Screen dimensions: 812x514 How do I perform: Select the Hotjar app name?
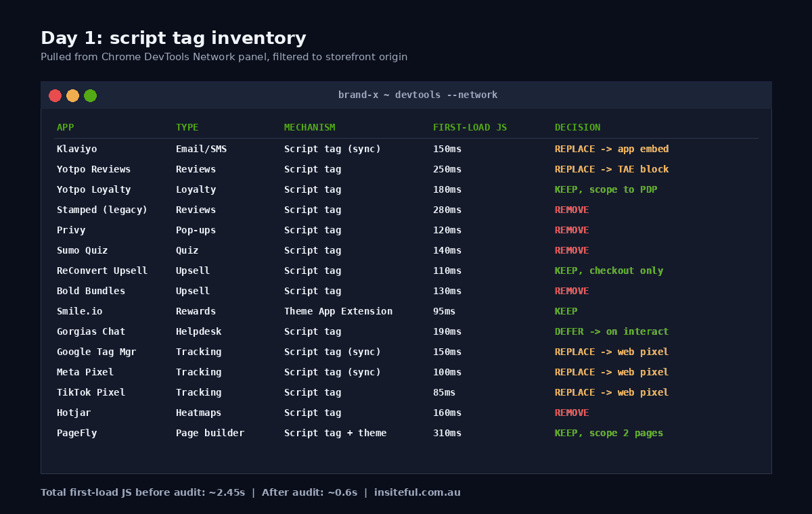[x=74, y=413]
